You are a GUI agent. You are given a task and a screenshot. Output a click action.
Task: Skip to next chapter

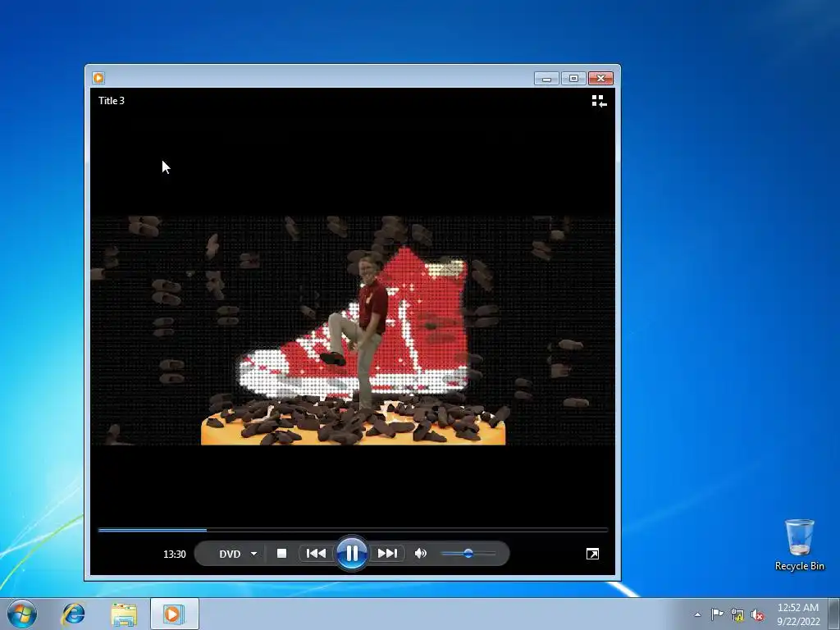pos(387,554)
